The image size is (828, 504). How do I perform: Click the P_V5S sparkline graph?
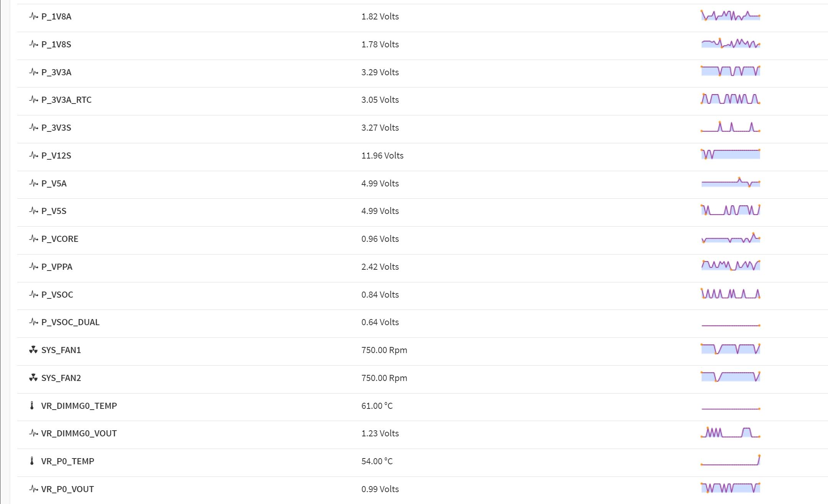tap(730, 211)
